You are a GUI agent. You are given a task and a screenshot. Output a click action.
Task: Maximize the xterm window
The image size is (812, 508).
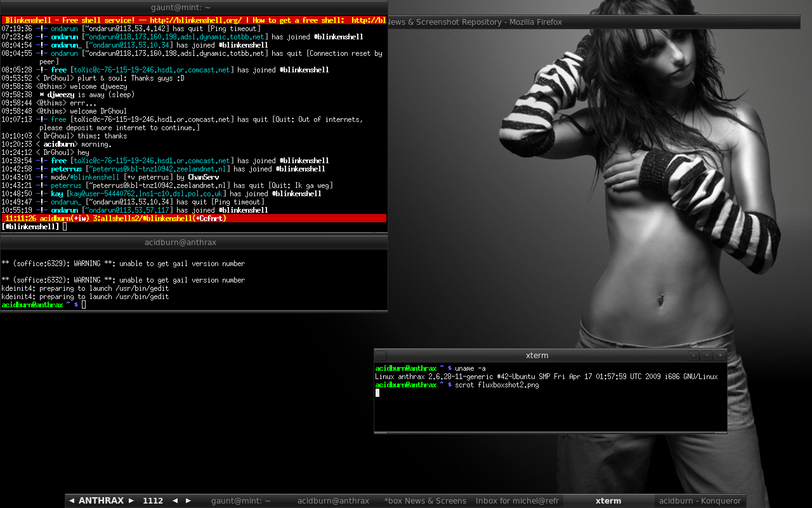click(707, 356)
